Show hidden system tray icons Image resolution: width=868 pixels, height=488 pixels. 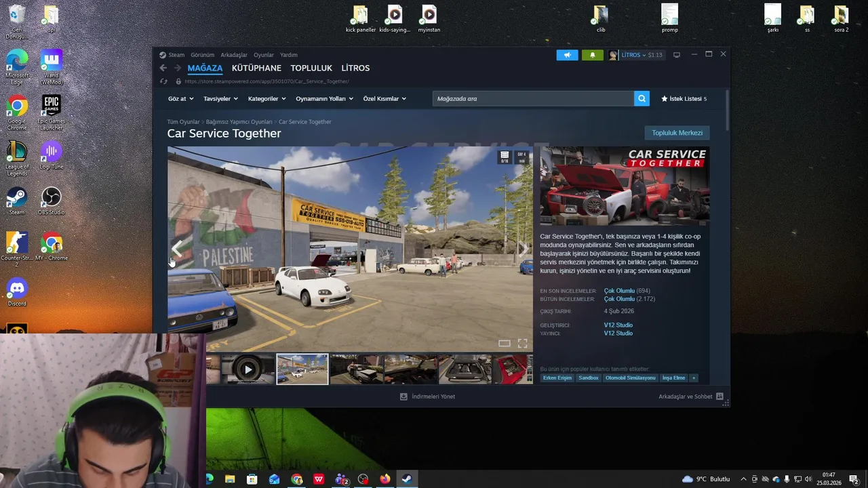coord(743,479)
